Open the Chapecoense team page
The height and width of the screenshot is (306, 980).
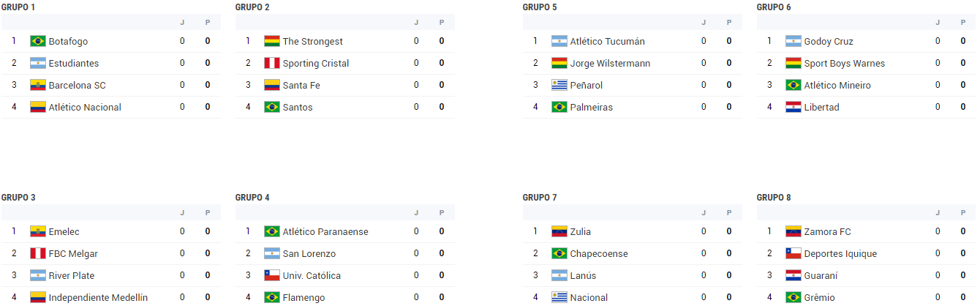599,253
